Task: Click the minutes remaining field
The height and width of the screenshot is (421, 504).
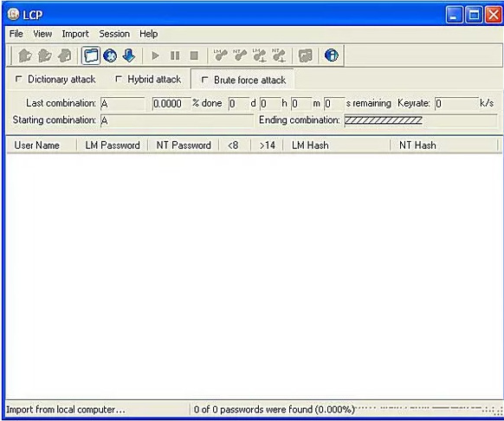Action: point(301,104)
